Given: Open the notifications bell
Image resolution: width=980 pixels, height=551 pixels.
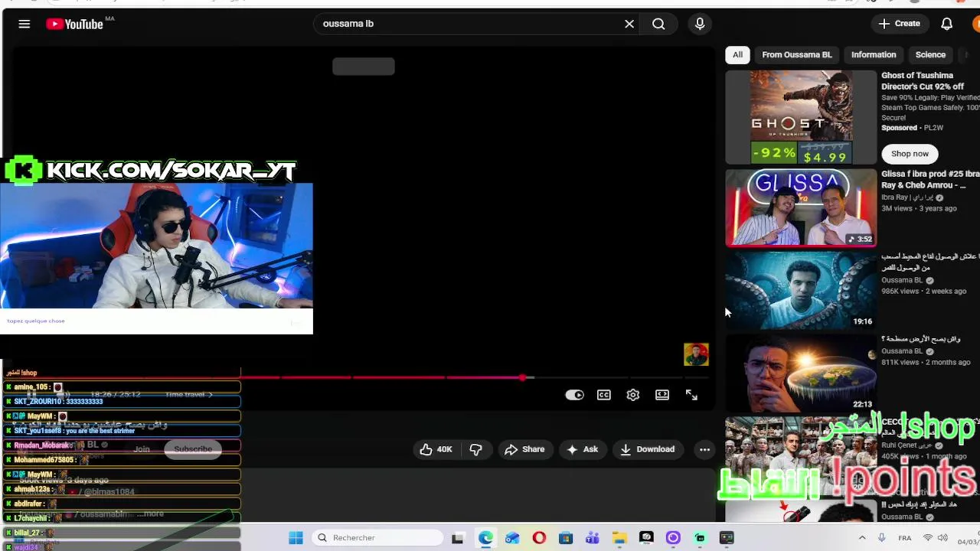Looking at the screenshot, I should tap(947, 24).
